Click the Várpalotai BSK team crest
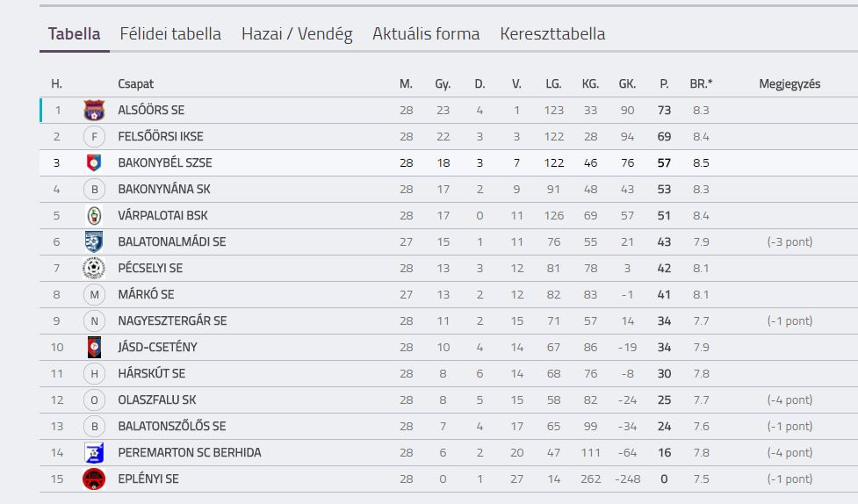Image resolution: width=858 pixels, height=504 pixels. (x=94, y=215)
